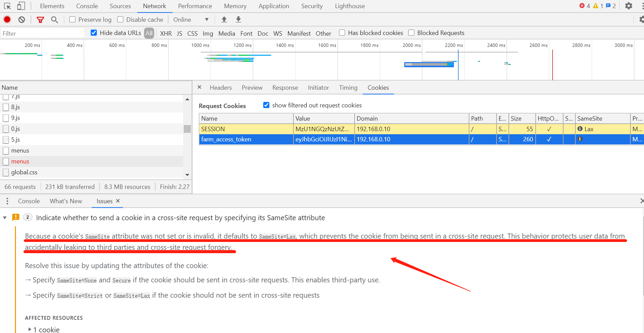Import a HAR file
This screenshot has height=333, width=644.
click(x=224, y=19)
